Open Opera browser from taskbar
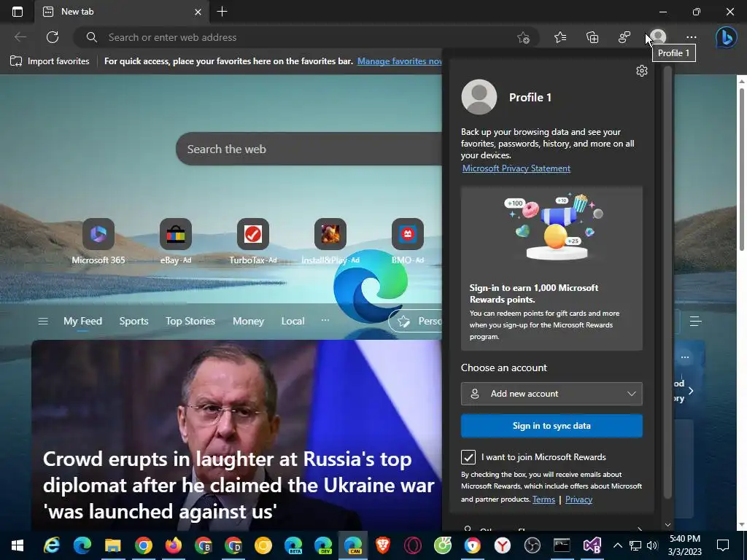 tap(413, 545)
